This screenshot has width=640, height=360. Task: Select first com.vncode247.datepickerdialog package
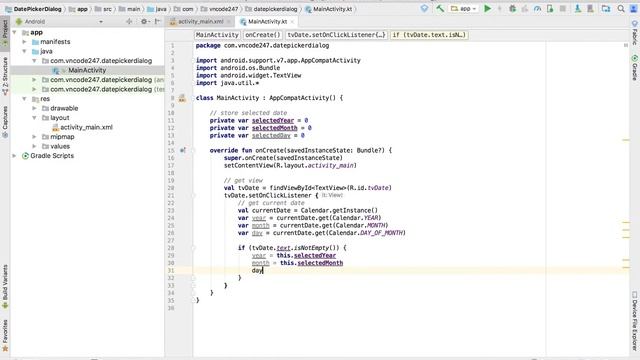101,61
